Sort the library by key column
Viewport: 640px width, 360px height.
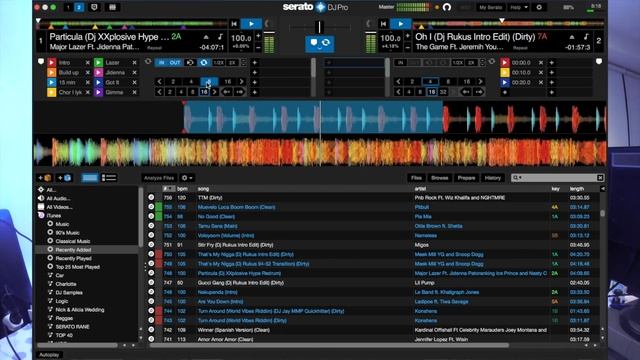pyautogui.click(x=556, y=189)
